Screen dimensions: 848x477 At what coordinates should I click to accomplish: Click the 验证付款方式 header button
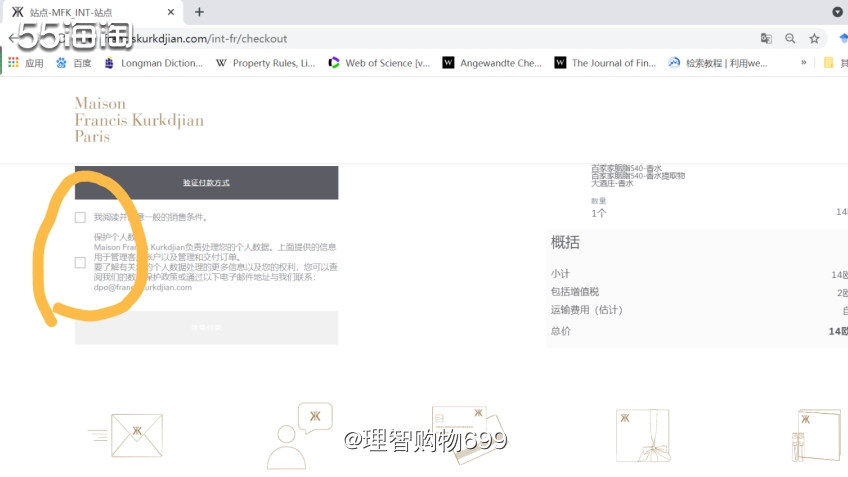point(207,183)
